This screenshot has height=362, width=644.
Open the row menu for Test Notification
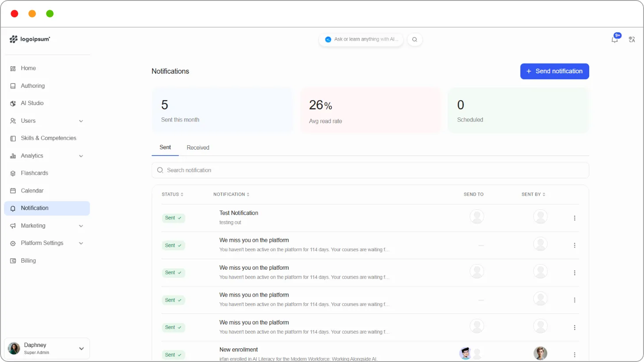pyautogui.click(x=574, y=218)
